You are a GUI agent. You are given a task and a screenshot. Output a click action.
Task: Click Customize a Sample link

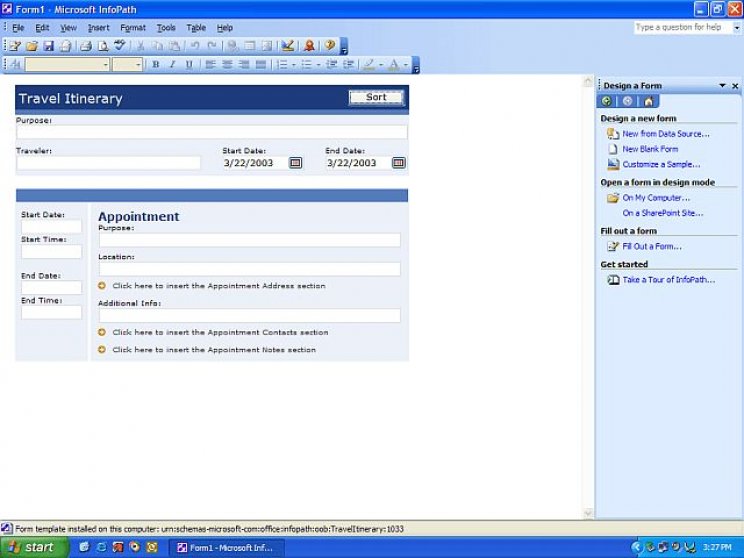point(661,164)
